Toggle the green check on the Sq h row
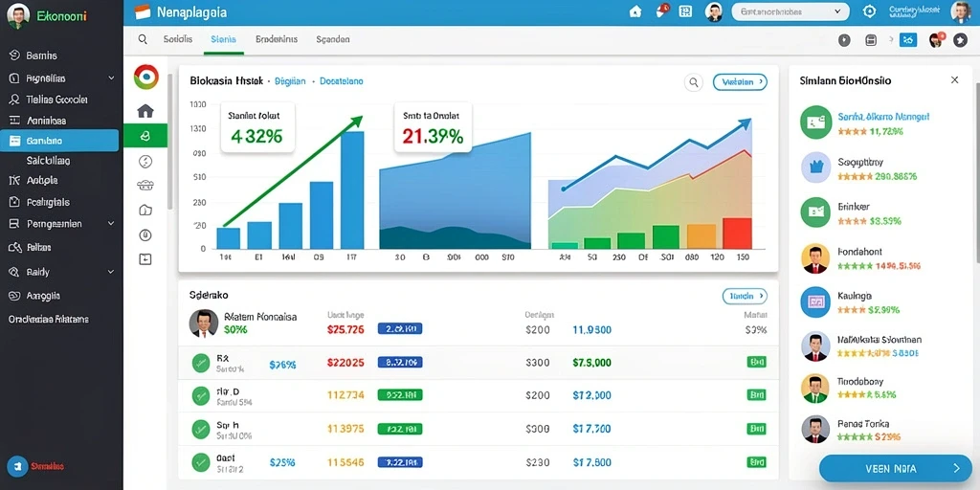Image resolution: width=980 pixels, height=490 pixels. pos(200,429)
